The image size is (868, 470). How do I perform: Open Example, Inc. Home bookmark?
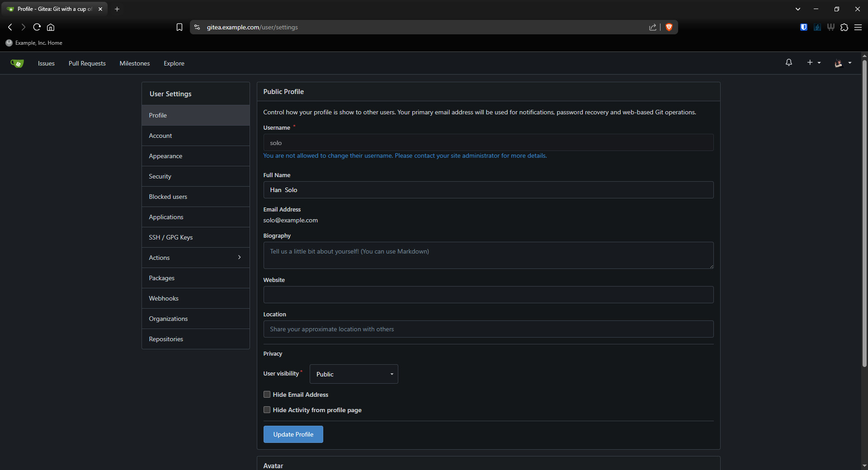34,43
